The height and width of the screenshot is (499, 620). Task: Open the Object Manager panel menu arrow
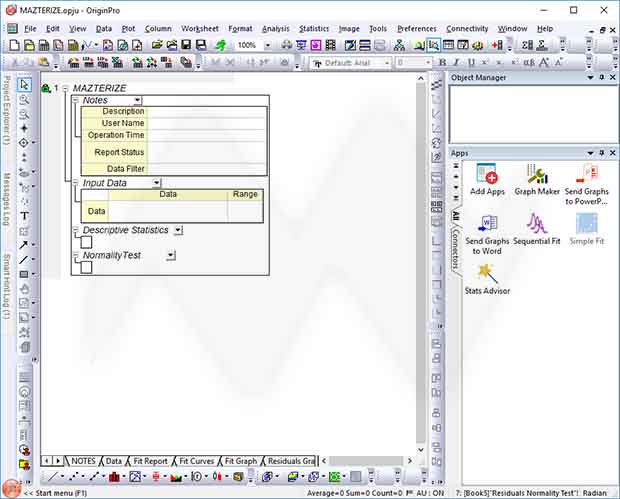(x=590, y=77)
